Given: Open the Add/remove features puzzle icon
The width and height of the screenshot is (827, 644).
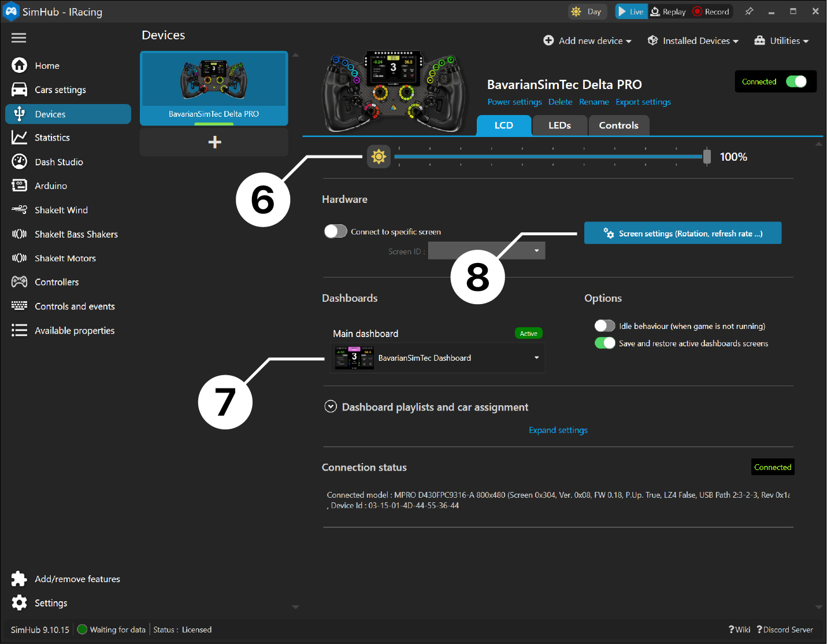Looking at the screenshot, I should pyautogui.click(x=19, y=578).
